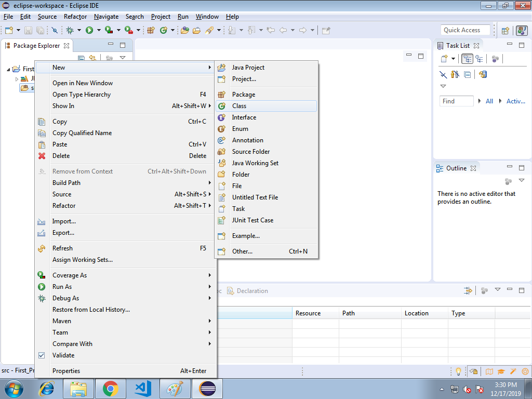
Task: Toggle the Validate checkbox in context menu
Action: coord(42,355)
